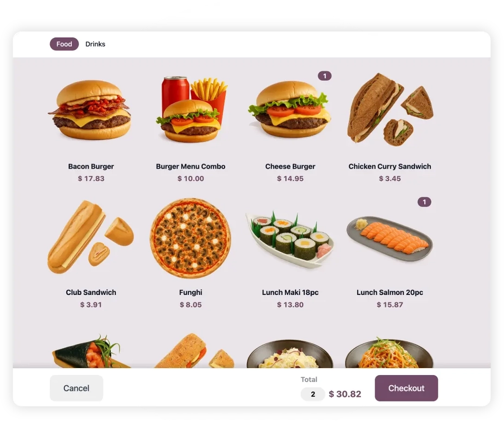Pick the creamy pasta bowl item
504x438 pixels.
click(290, 353)
